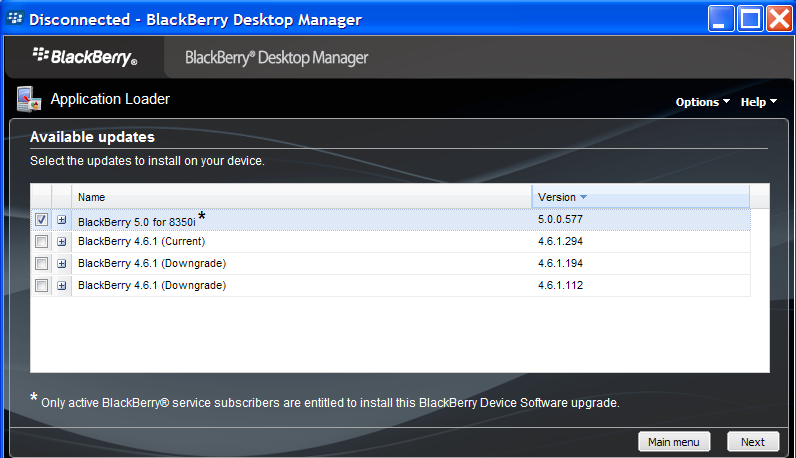Select the version 4.6.1.112 cell
Image resolution: width=796 pixels, height=458 pixels.
coord(560,285)
